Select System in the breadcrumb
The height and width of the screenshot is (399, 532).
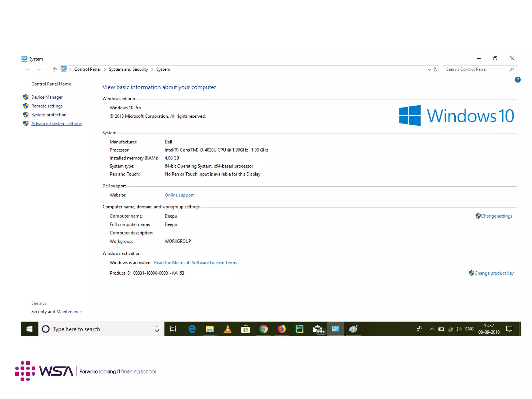pos(163,69)
